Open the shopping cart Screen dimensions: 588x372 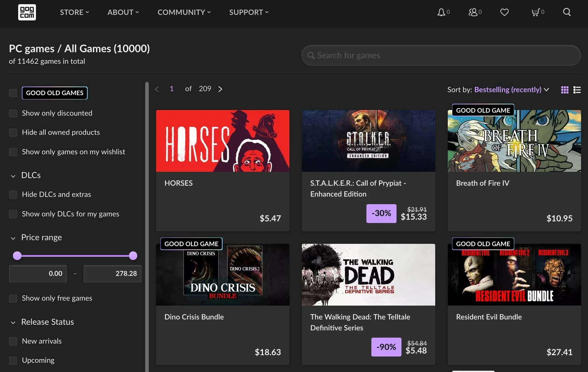tap(535, 12)
